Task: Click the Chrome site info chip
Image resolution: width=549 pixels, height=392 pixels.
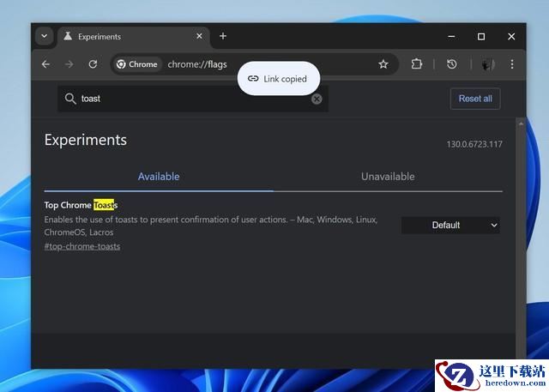Action: point(137,64)
